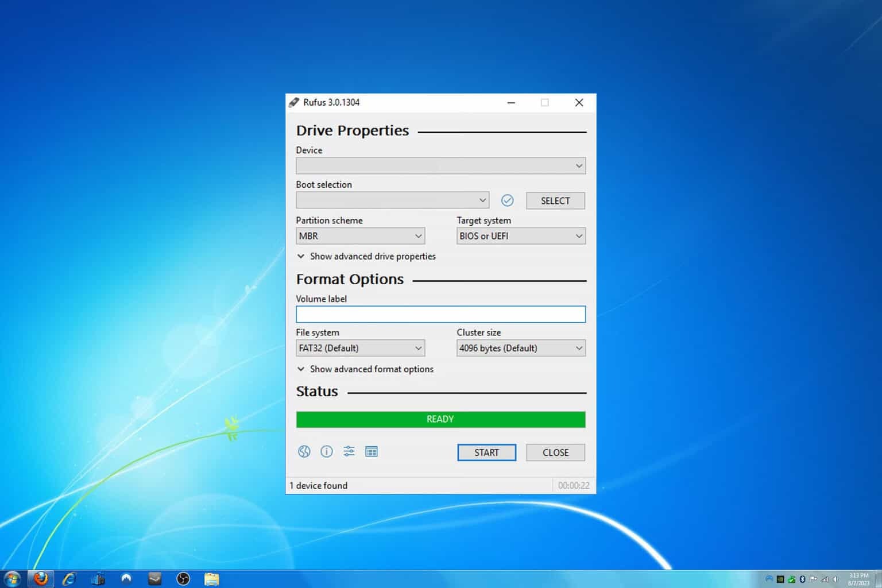Image resolution: width=882 pixels, height=588 pixels.
Task: Launch Firefox from the taskbar
Action: 41,578
